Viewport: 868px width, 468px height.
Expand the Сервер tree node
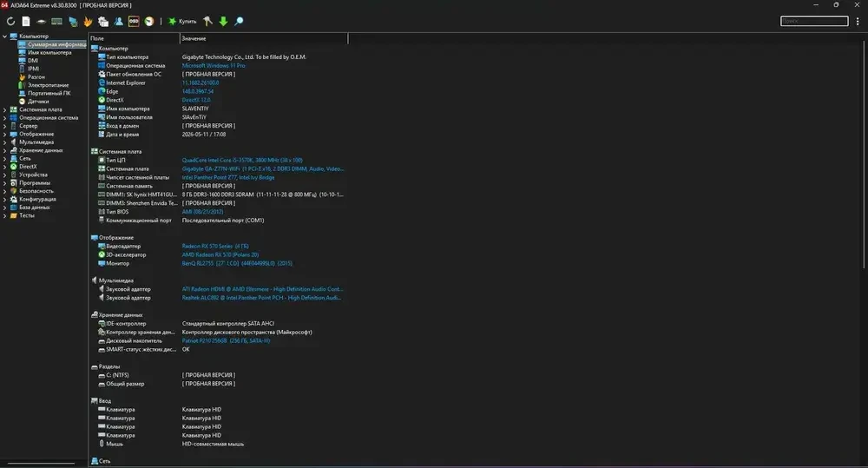(5, 126)
